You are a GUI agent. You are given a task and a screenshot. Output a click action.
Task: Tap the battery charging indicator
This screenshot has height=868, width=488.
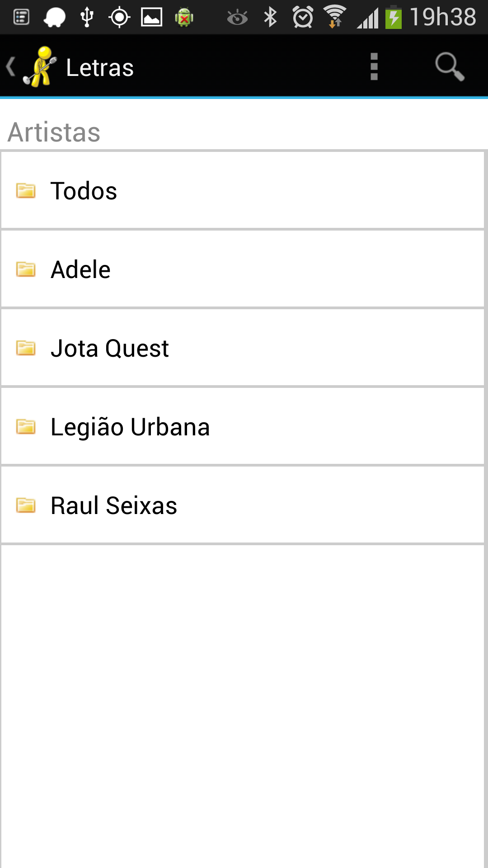tap(394, 17)
